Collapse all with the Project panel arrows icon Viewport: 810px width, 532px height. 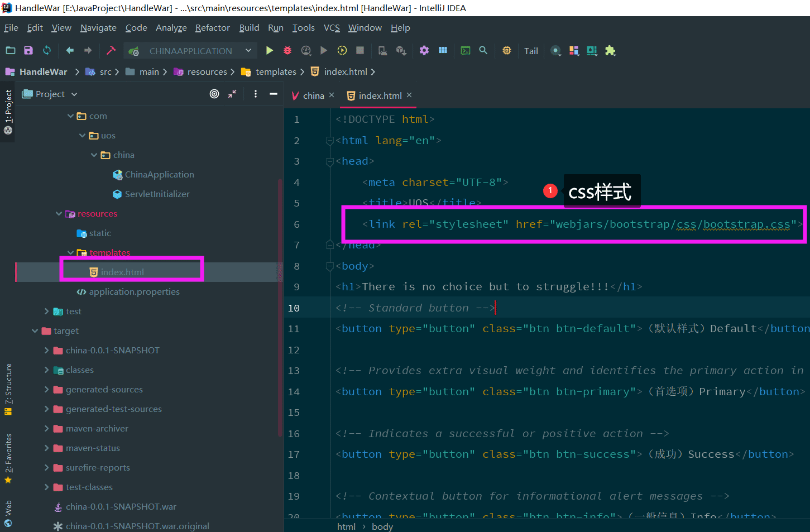[x=232, y=94]
